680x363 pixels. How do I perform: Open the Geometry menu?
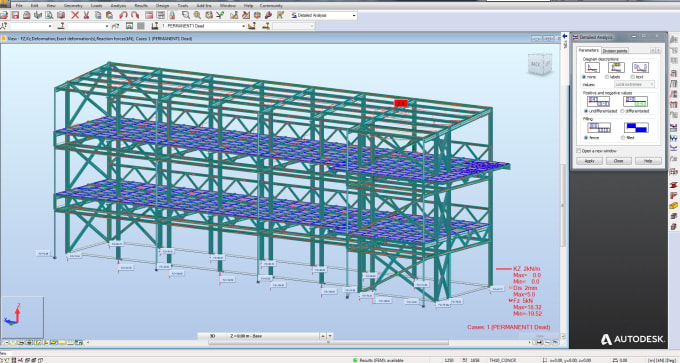click(x=73, y=6)
